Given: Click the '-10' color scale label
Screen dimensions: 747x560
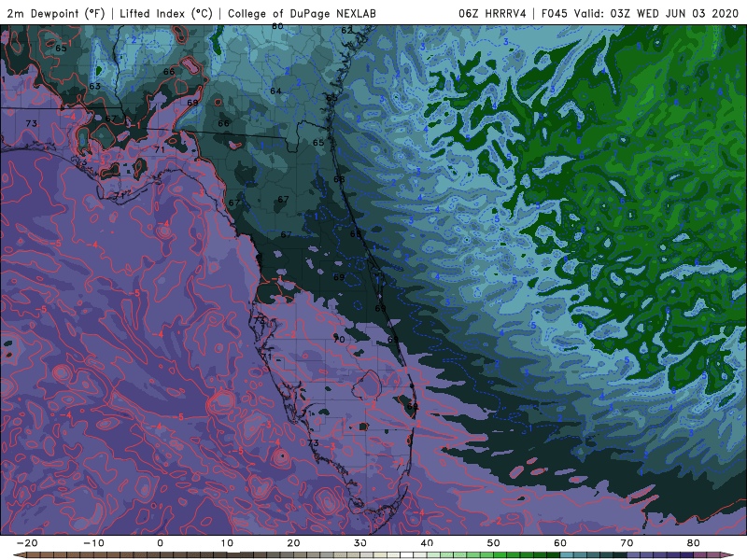Looking at the screenshot, I should (93, 543).
